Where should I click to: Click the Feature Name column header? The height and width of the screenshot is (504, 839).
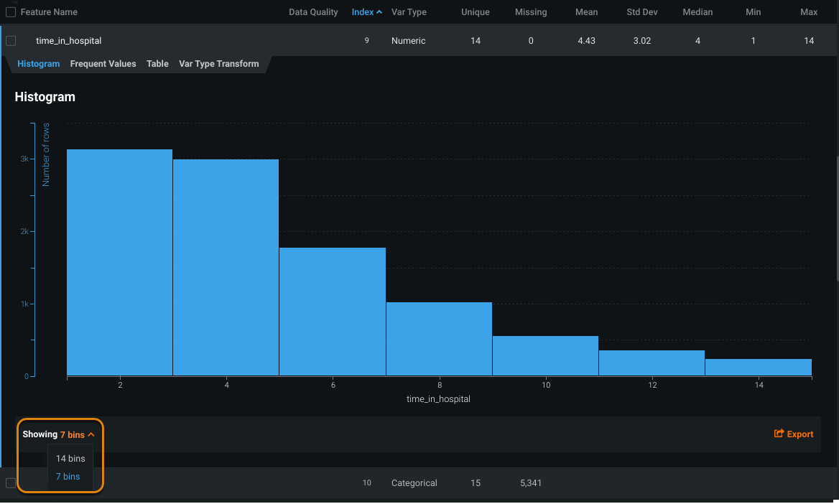pyautogui.click(x=49, y=12)
